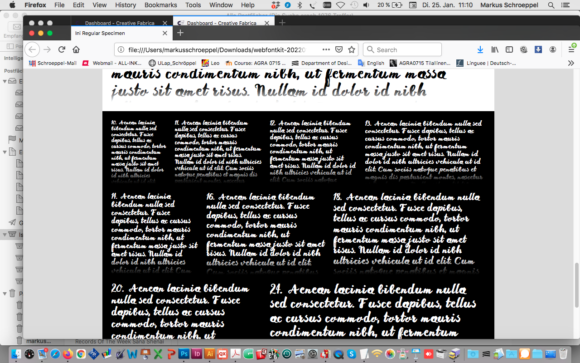
Task: Open Course: AGRA 0715 bookmark
Action: coord(256,63)
